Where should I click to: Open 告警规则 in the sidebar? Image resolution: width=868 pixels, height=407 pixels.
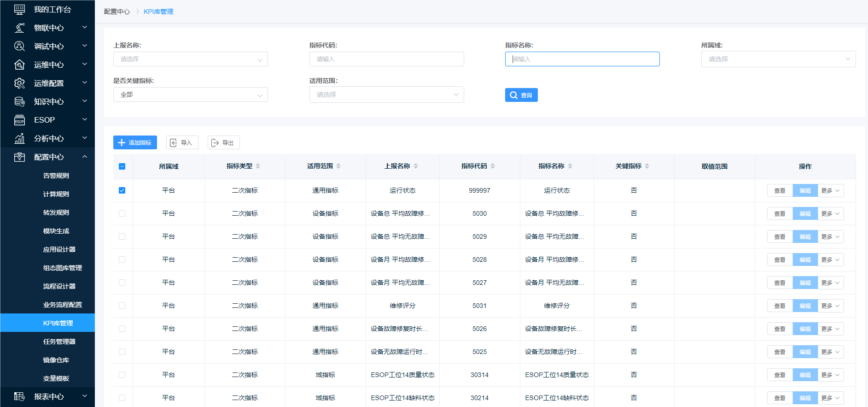point(56,176)
